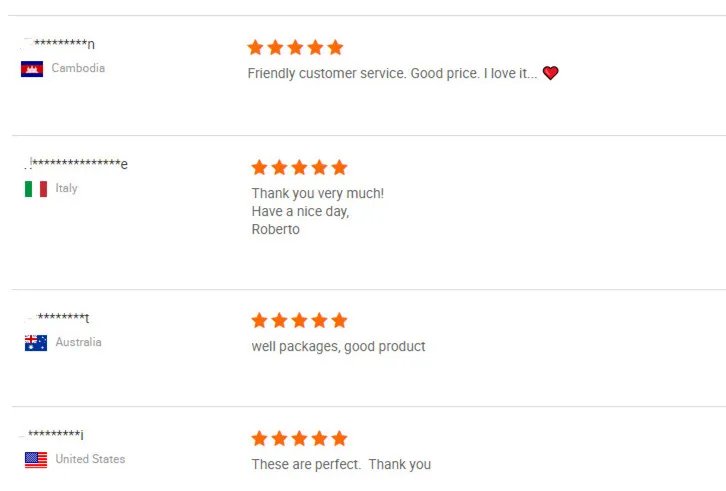Click the "Australia" country label
The width and height of the screenshot is (726, 491).
(x=78, y=343)
